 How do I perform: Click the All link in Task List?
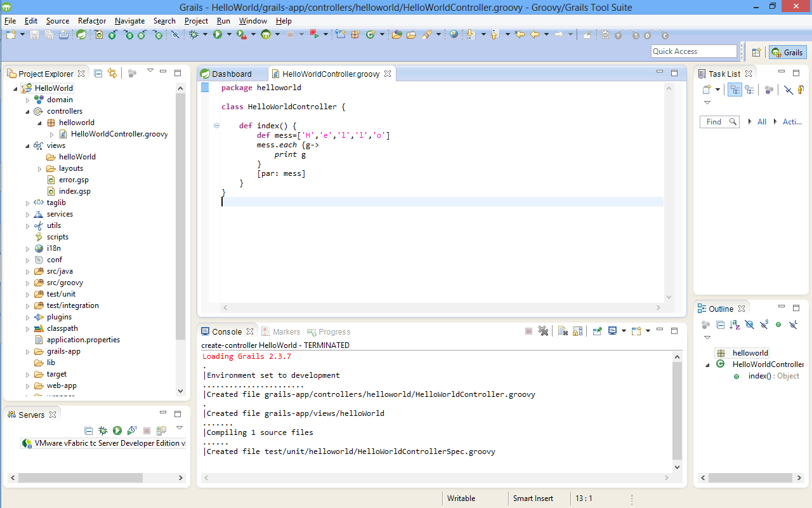pyautogui.click(x=762, y=121)
